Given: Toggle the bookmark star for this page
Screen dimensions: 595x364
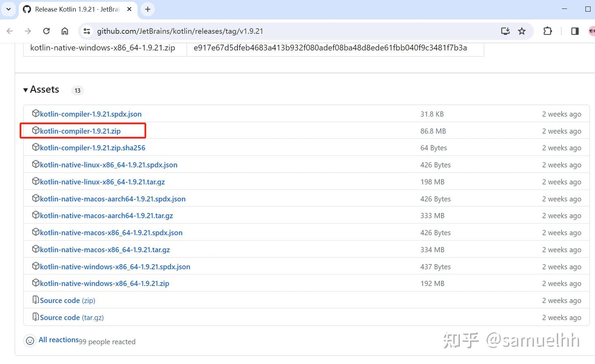Looking at the screenshot, I should pyautogui.click(x=522, y=31).
